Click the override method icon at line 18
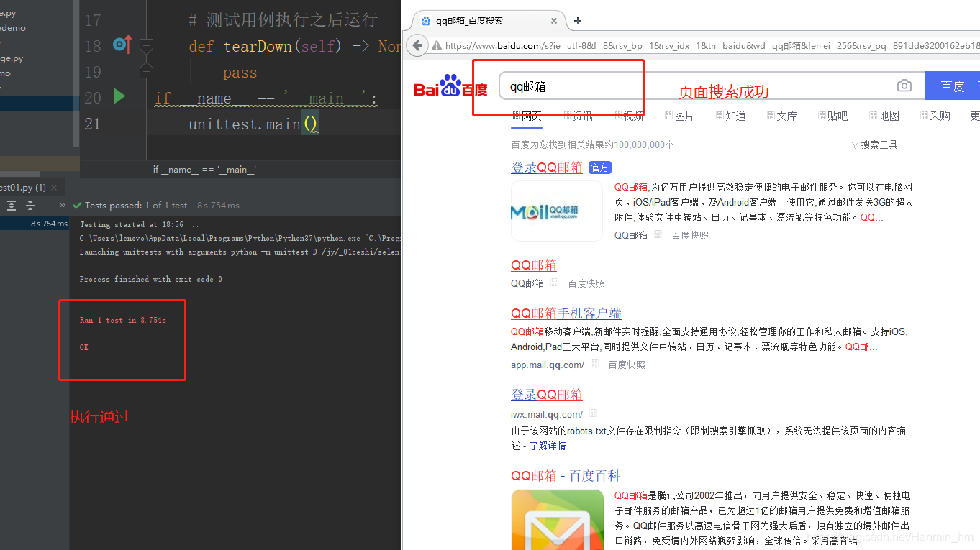 coord(122,45)
